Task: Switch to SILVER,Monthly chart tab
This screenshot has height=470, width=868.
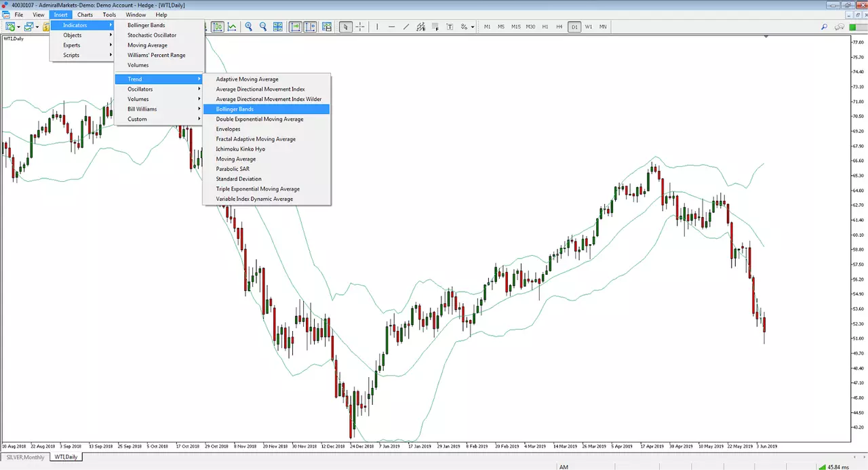Action: click(25, 457)
